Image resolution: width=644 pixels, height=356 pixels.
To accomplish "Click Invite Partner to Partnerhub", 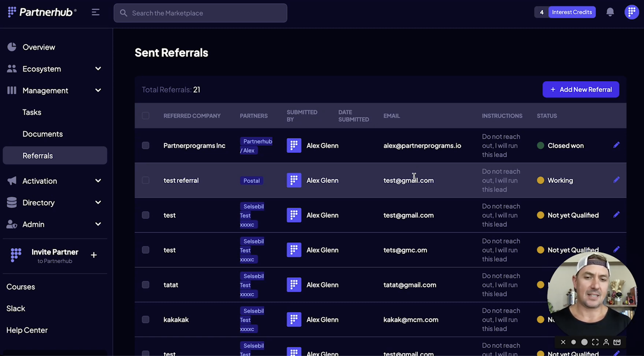I will (55, 255).
